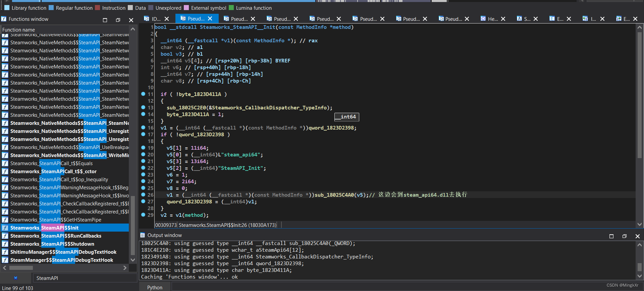Sort by the Function name column header
The width and height of the screenshot is (644, 291).
(x=65, y=30)
